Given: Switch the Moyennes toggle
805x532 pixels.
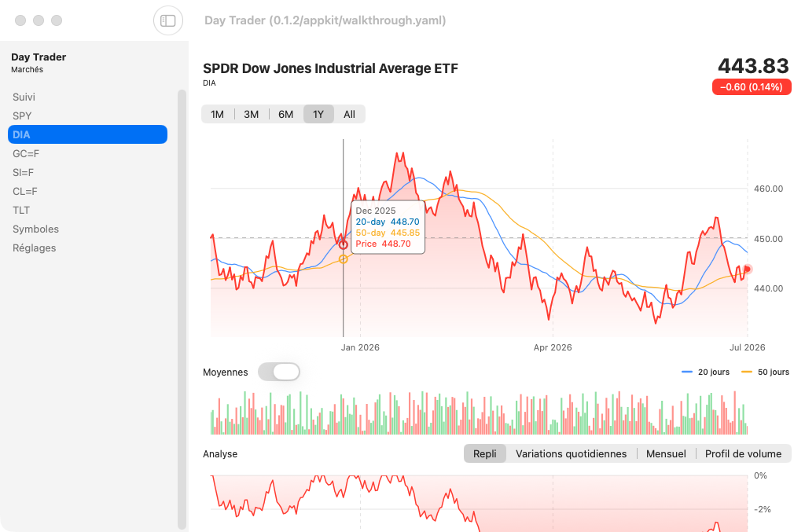Looking at the screenshot, I should 279,372.
